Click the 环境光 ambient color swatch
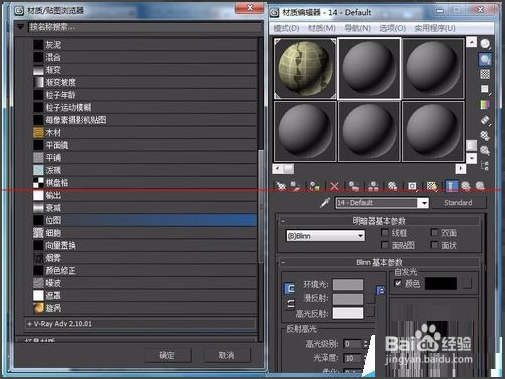 [348, 285]
